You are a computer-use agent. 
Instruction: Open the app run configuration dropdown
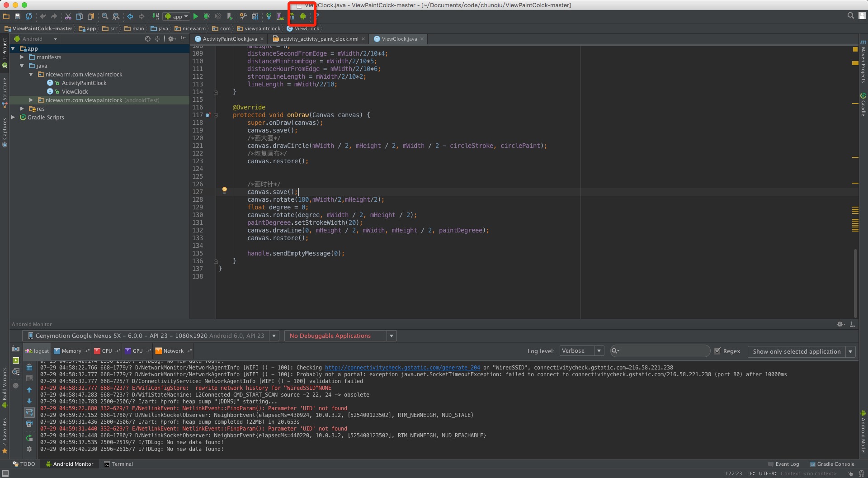tap(177, 16)
